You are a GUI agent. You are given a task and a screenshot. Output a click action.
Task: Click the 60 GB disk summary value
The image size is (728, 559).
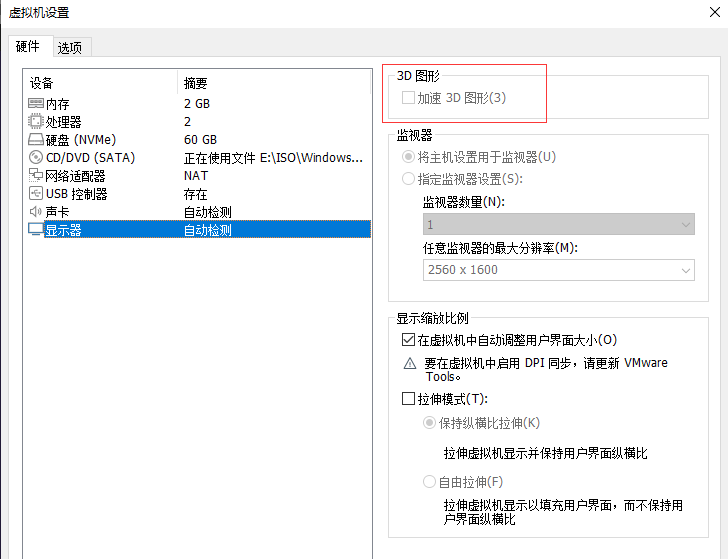[201, 140]
